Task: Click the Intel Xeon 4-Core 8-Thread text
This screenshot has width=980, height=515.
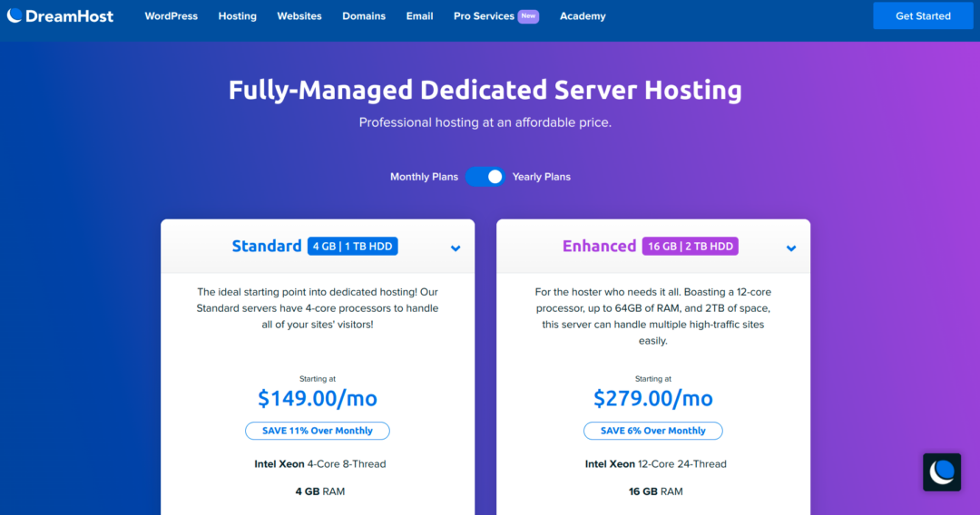Action: (x=320, y=464)
